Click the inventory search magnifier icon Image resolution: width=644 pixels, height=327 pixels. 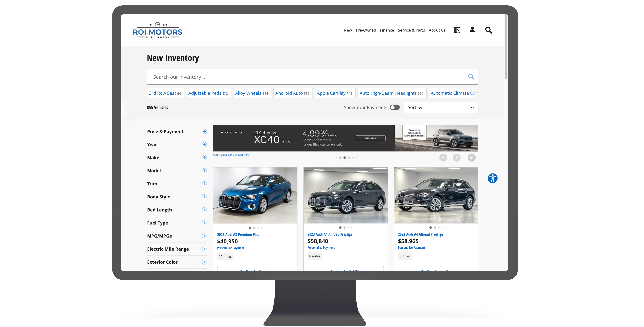(471, 77)
